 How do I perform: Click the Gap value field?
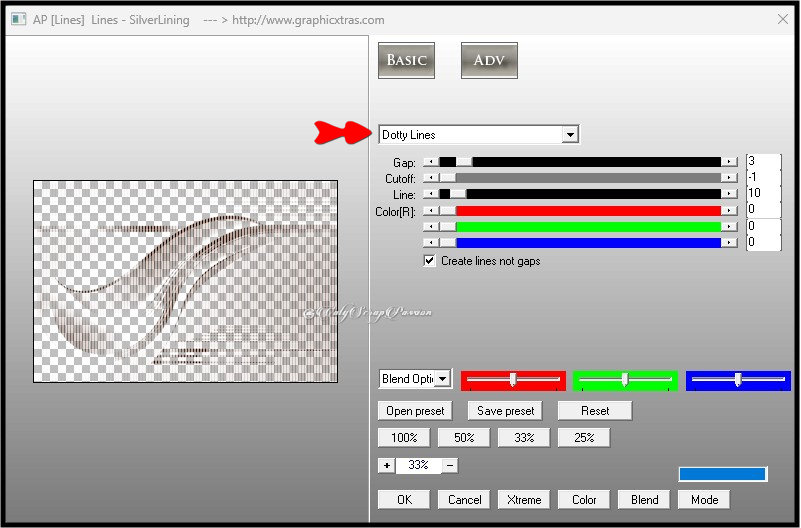point(762,162)
